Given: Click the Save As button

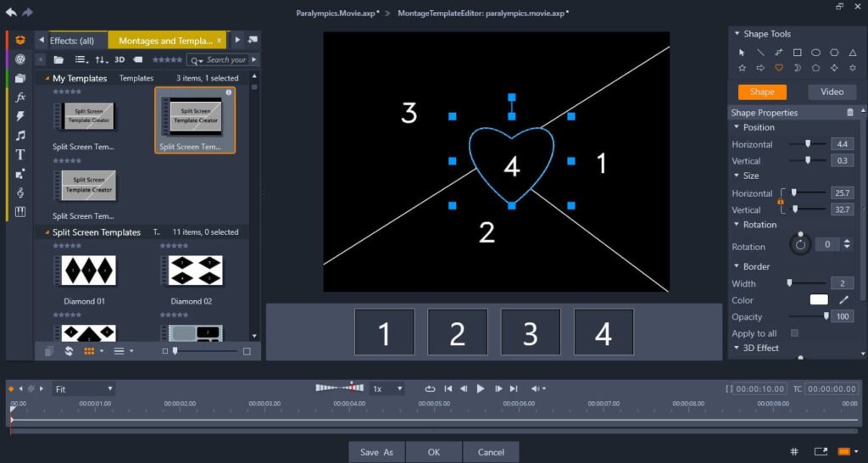Looking at the screenshot, I should (376, 452).
